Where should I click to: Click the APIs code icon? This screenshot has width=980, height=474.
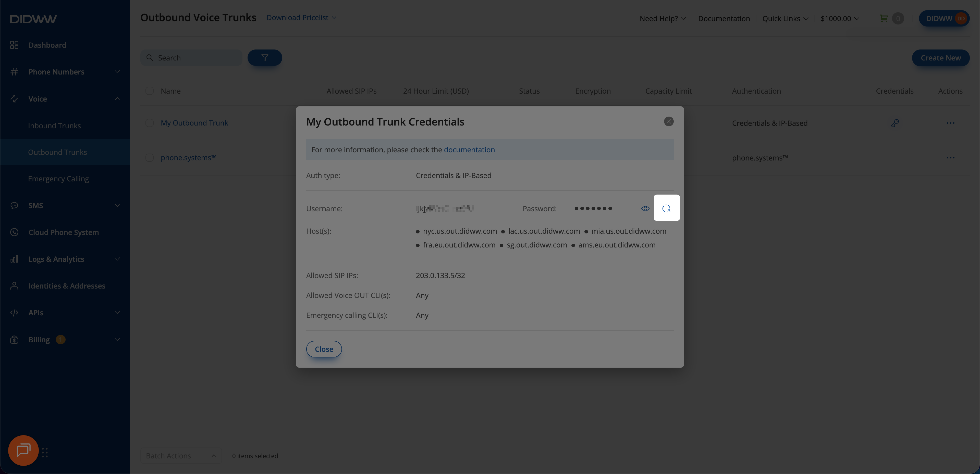(14, 312)
